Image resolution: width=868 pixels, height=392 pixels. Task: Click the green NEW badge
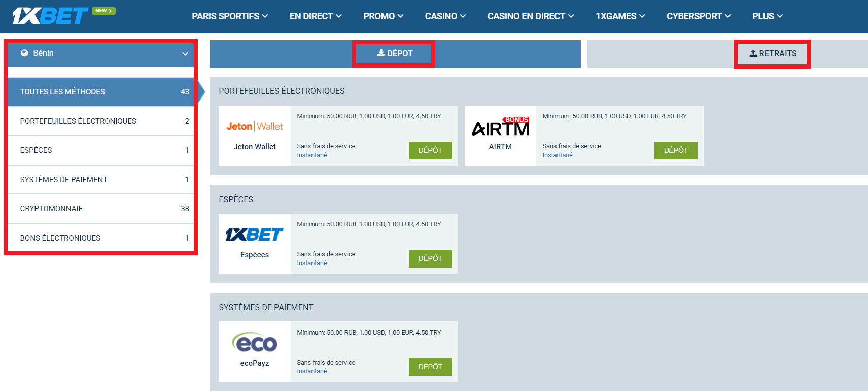pyautogui.click(x=103, y=11)
